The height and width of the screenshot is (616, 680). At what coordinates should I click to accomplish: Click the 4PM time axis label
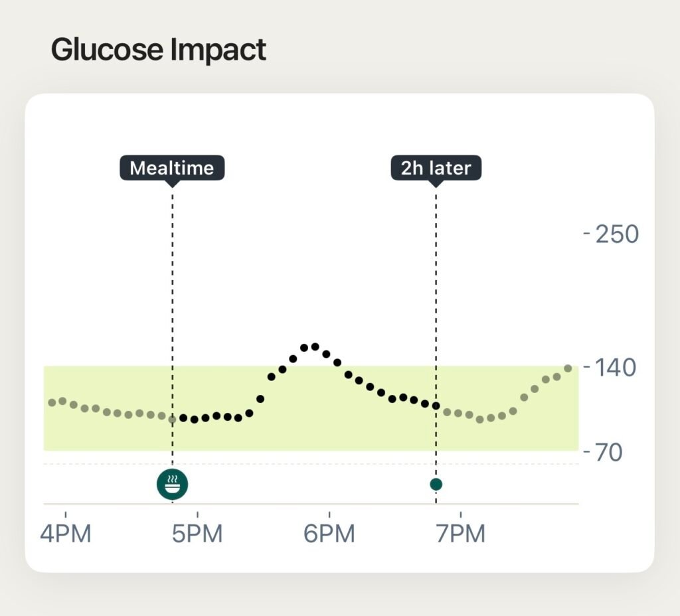click(65, 533)
